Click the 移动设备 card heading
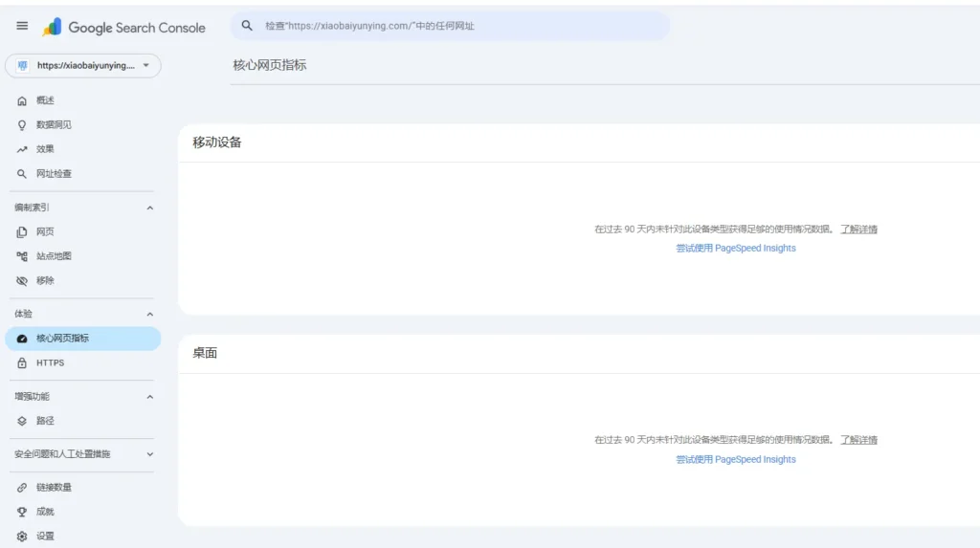The image size is (980, 548). point(217,142)
